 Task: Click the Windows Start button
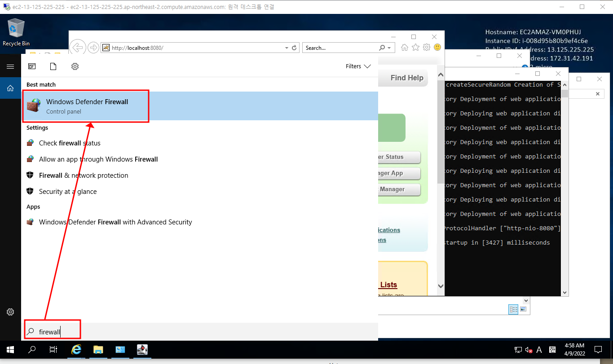(10, 350)
